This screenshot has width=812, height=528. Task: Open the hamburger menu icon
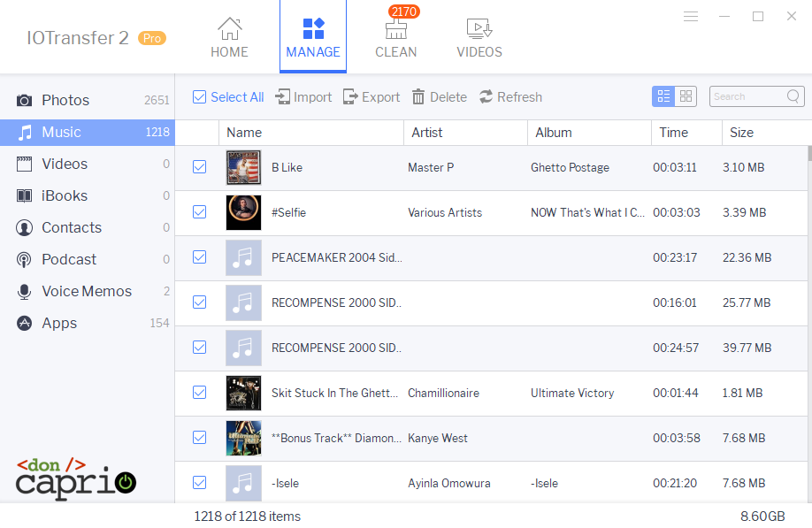tap(691, 17)
